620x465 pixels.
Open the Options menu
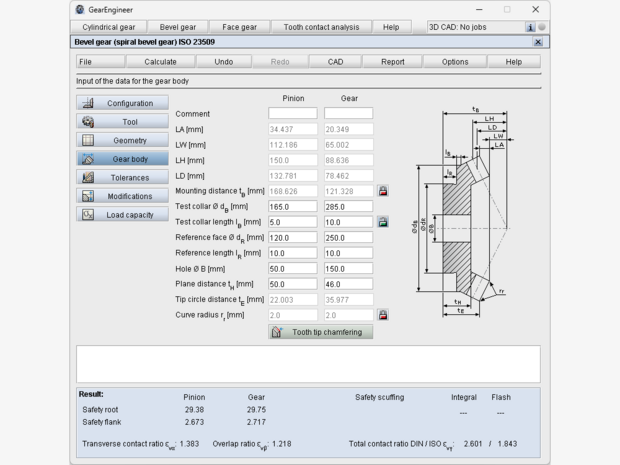(455, 62)
